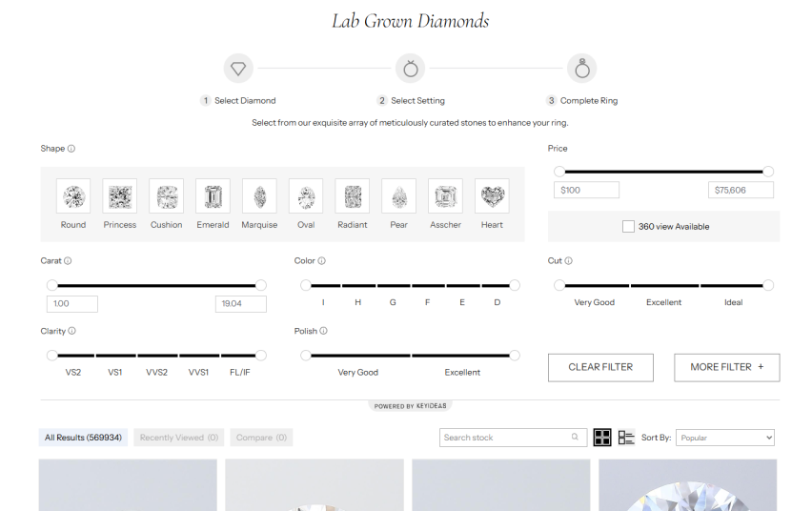Viewport: 812px width, 511px height.
Task: Select the Round diamond shape
Action: click(73, 195)
